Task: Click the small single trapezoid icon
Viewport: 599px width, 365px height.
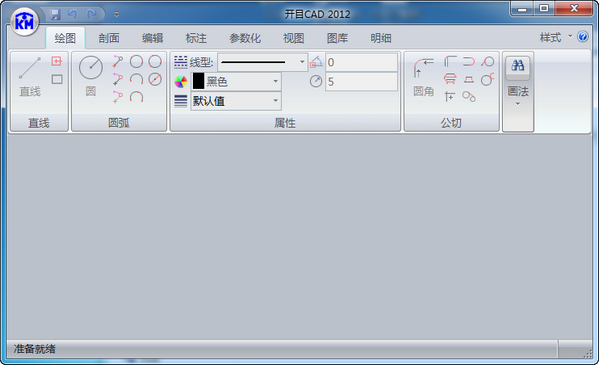Action: point(469,79)
